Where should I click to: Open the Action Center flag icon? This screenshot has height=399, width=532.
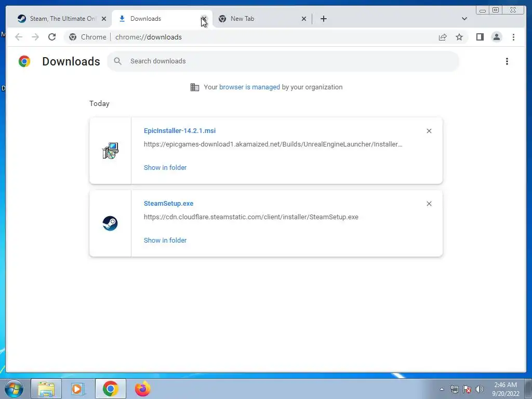pos(467,389)
